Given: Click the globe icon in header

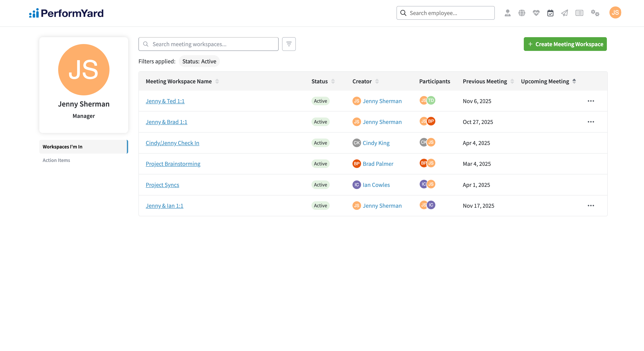Looking at the screenshot, I should pos(521,13).
